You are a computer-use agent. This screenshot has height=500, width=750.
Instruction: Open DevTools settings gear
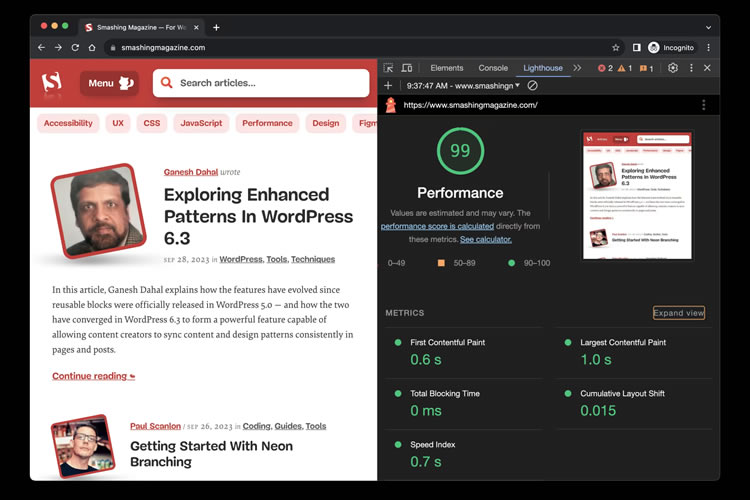[673, 68]
